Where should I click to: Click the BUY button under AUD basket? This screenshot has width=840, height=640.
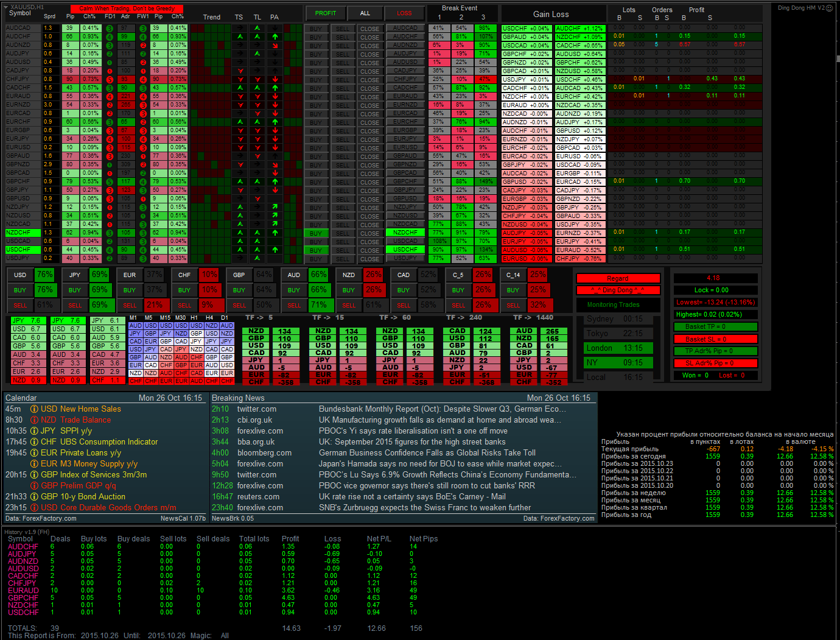coord(294,290)
